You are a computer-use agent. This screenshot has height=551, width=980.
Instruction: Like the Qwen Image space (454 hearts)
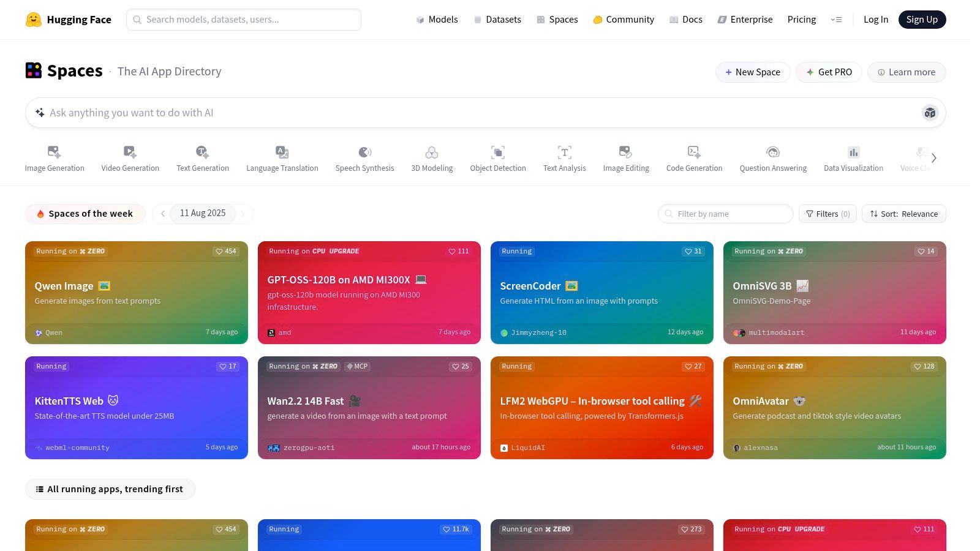225,252
